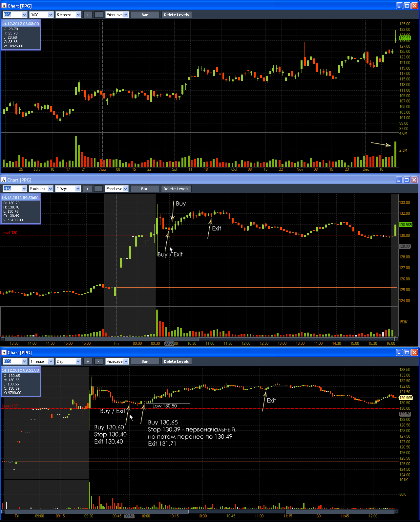Image resolution: width=420 pixels, height=522 pixels.
Task: Open Day range dropdown in bottom chart
Action: point(78,361)
